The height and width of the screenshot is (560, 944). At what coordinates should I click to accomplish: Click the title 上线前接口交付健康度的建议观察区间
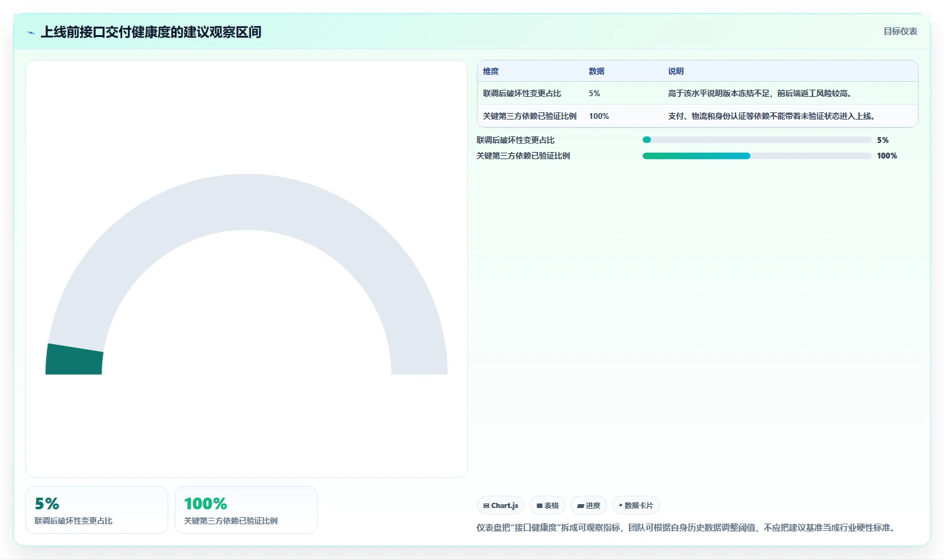click(151, 32)
